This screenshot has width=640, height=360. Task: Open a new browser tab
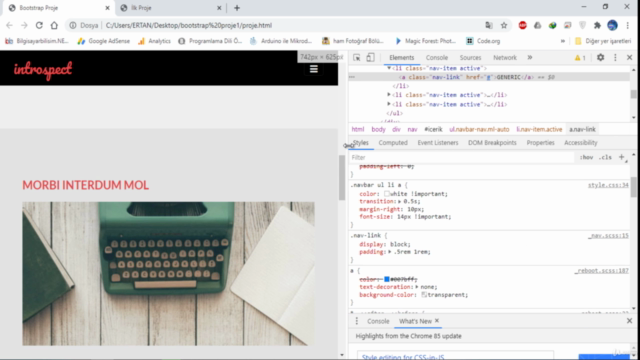click(x=237, y=8)
